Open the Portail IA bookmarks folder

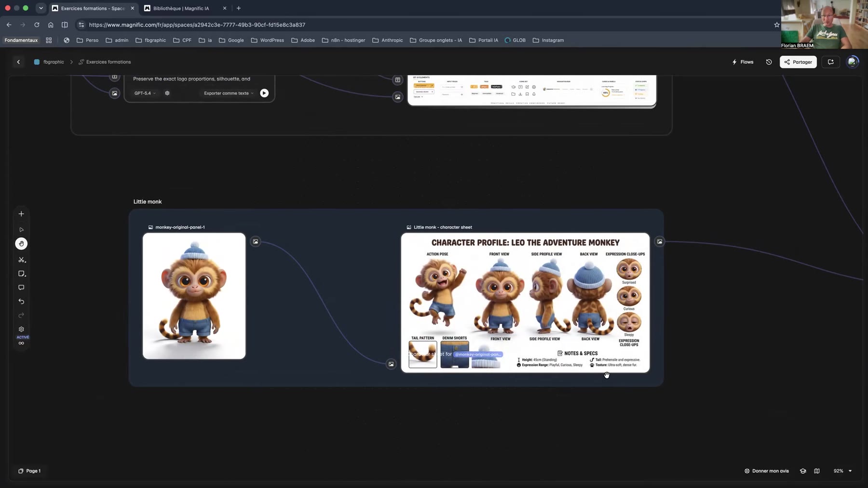tap(484, 40)
